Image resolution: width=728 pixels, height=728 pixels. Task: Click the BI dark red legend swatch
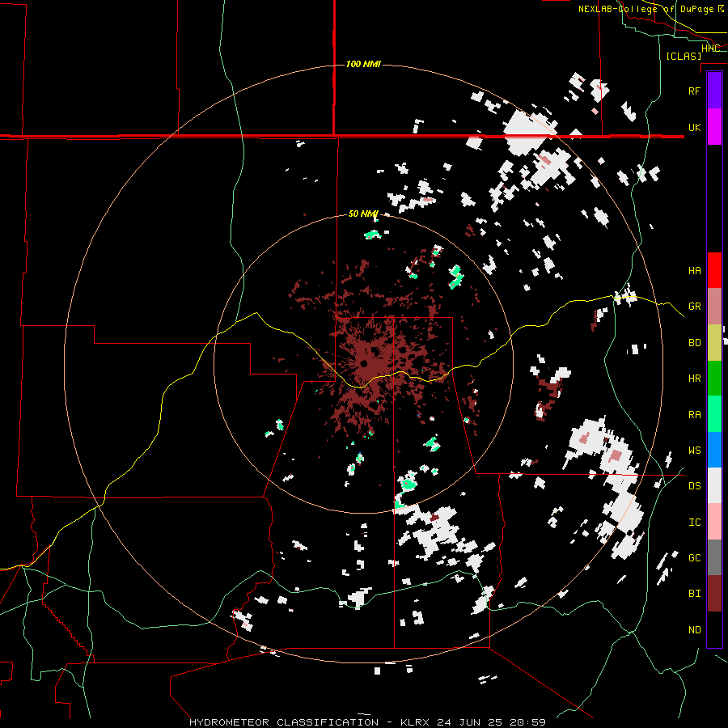coord(714,594)
